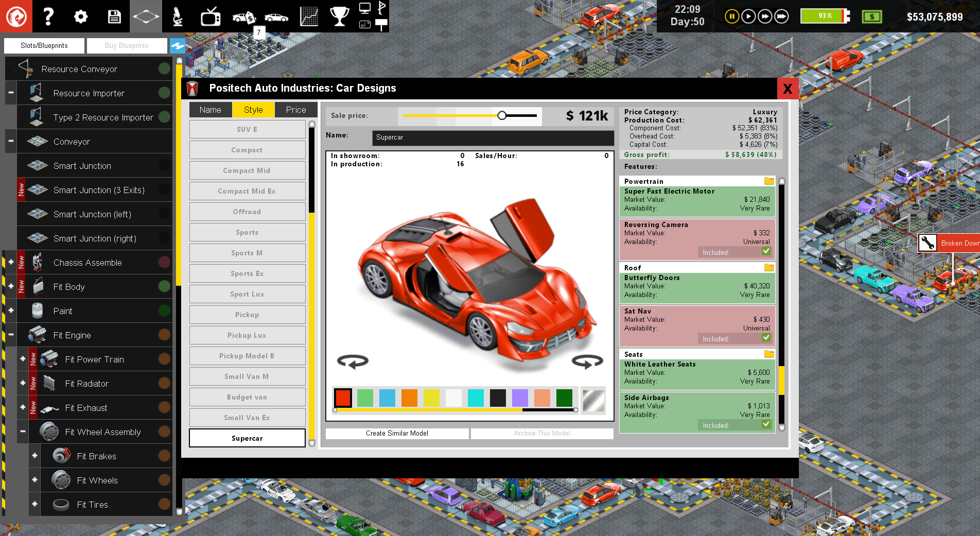Collapse the Fit Engine category
This screenshot has height=536, width=980.
coord(10,335)
